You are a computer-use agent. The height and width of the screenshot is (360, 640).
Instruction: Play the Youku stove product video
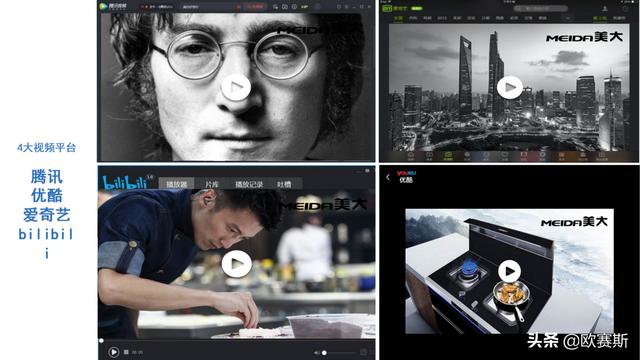[509, 271]
